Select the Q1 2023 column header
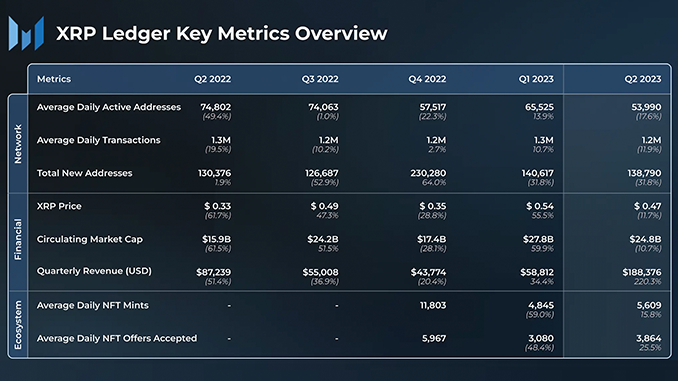 [x=536, y=79]
